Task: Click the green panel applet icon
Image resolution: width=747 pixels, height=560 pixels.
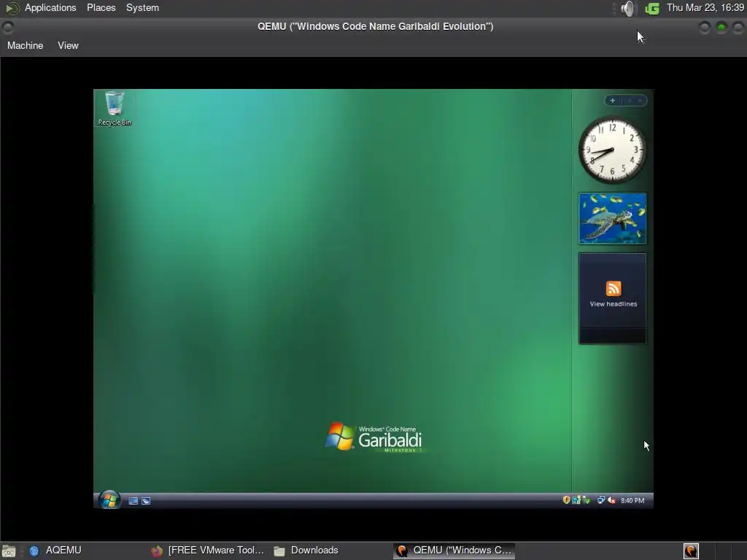Action: pos(651,8)
